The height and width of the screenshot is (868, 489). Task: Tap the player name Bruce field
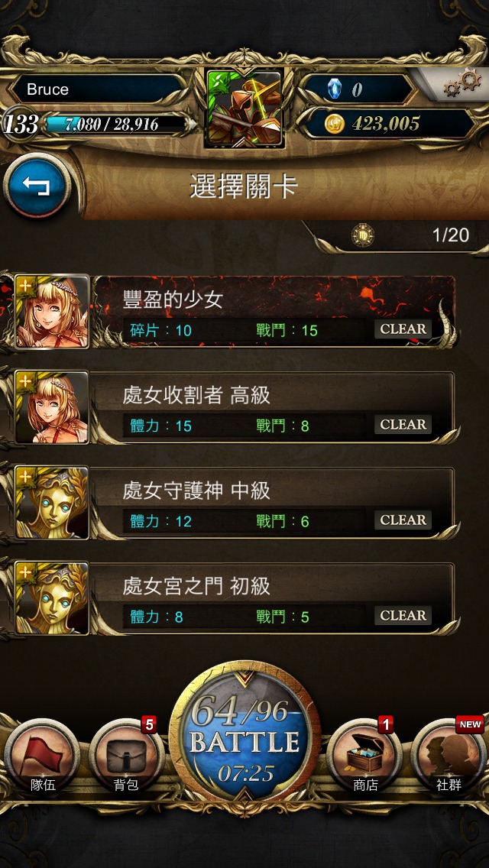pos(97,89)
